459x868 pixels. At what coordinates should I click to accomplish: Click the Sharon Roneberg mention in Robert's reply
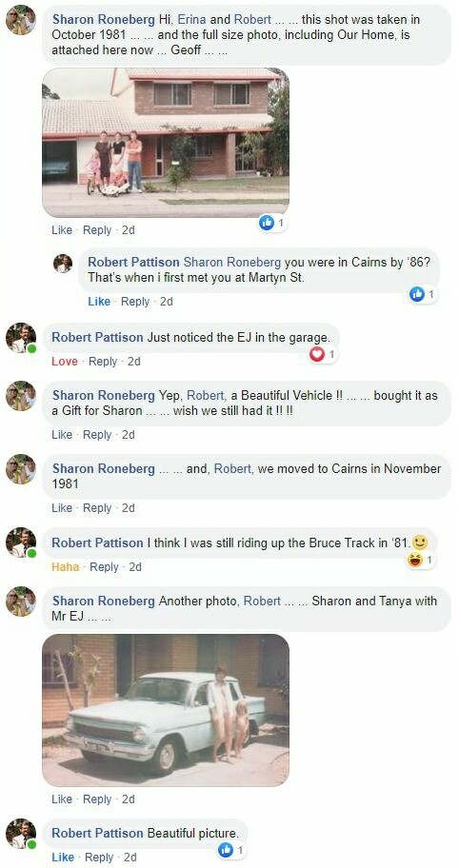232,263
